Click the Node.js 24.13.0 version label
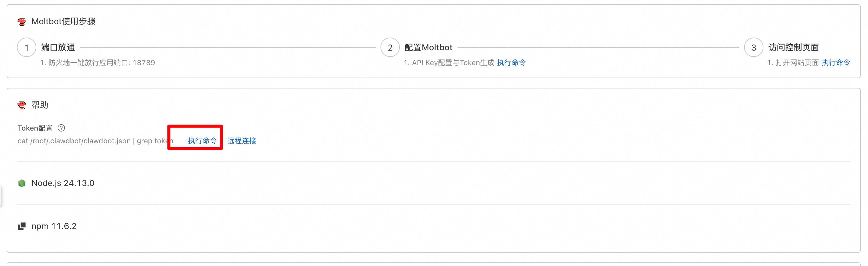The width and height of the screenshot is (868, 266). tap(63, 183)
